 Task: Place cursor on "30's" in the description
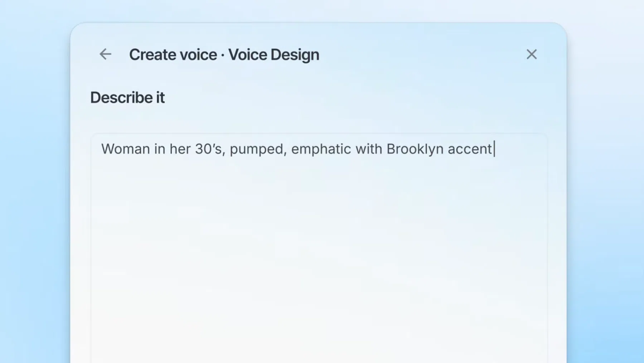(208, 149)
